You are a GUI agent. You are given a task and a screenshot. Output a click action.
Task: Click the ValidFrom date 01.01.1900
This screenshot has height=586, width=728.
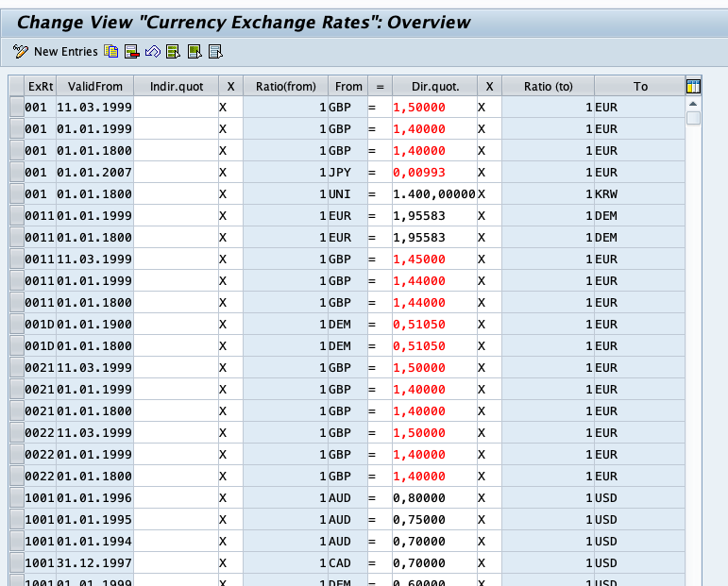click(94, 325)
